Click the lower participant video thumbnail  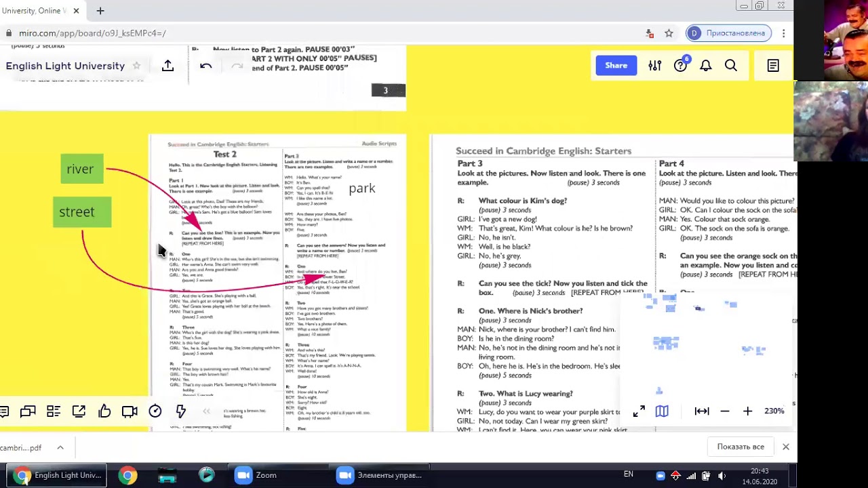[x=831, y=121]
